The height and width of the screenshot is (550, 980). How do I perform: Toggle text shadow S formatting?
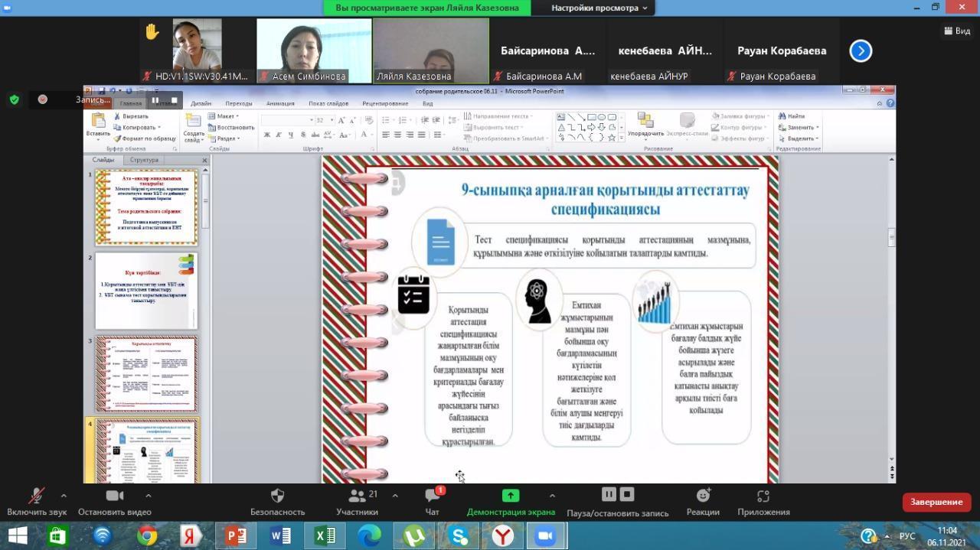point(303,135)
